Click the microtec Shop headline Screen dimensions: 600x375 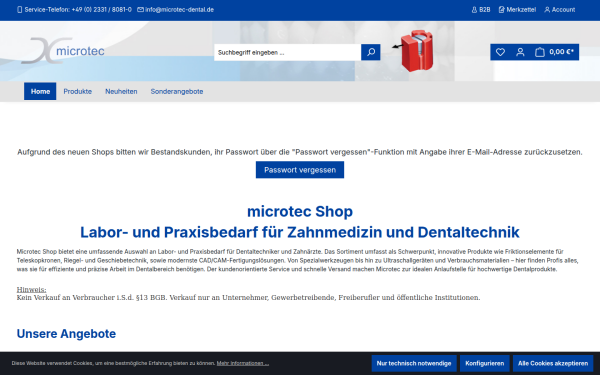[300, 211]
